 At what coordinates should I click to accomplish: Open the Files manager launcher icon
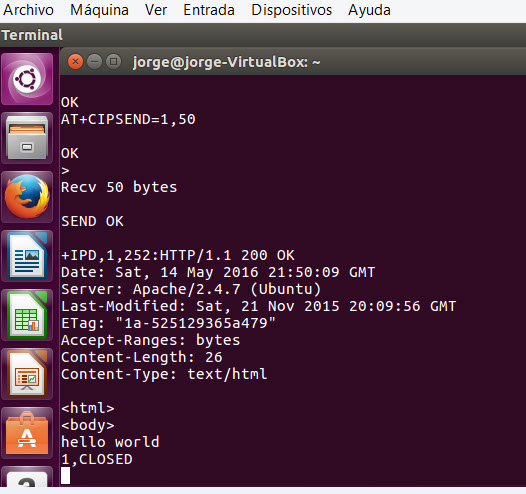(x=27, y=138)
